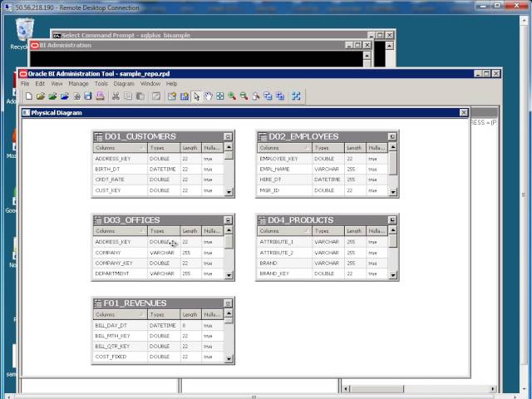Image resolution: width=532 pixels, height=399 pixels.
Task: Select BIRTH_DT row in D01_CUSTOMERS
Action: (158, 170)
